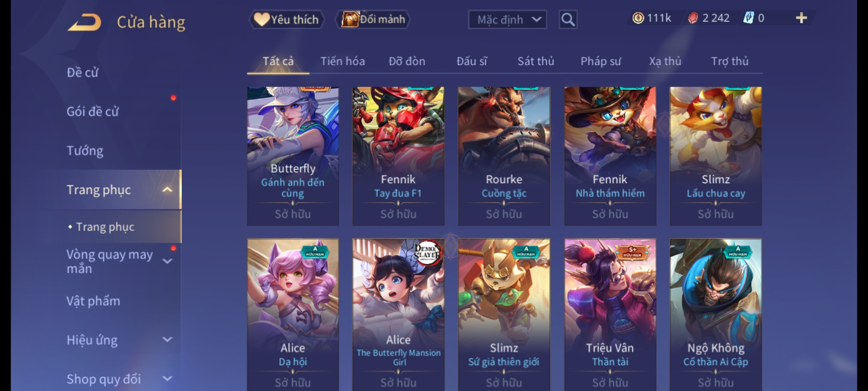The width and height of the screenshot is (868, 391).
Task: Tap the golden back arrow icon
Action: (84, 22)
